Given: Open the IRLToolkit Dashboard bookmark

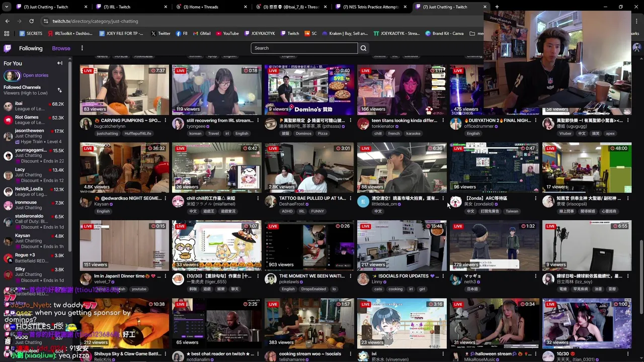Looking at the screenshot, I should 70,34.
